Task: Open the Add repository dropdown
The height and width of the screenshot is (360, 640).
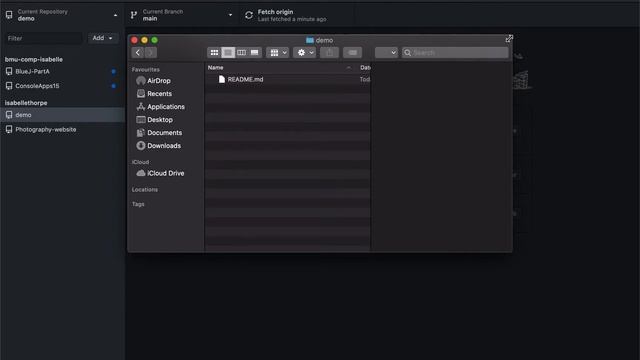Action: point(102,38)
